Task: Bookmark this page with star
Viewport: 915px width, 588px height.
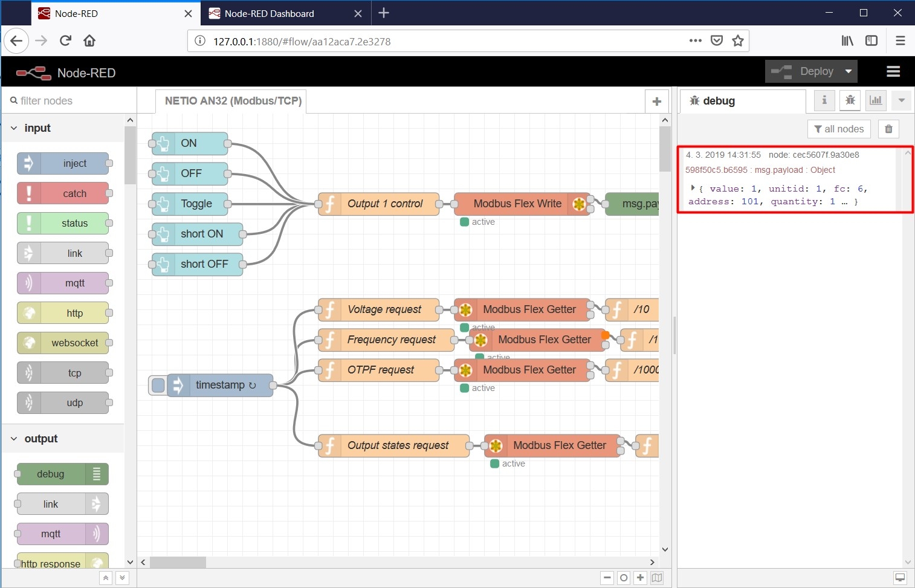Action: (738, 40)
